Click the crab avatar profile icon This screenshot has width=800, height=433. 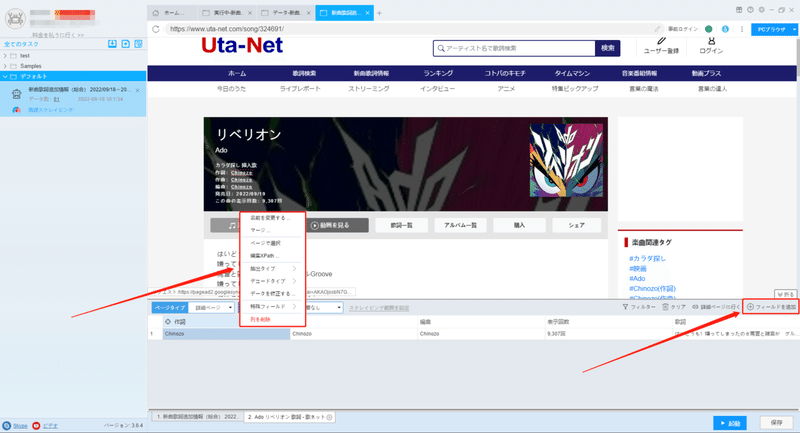[15, 19]
